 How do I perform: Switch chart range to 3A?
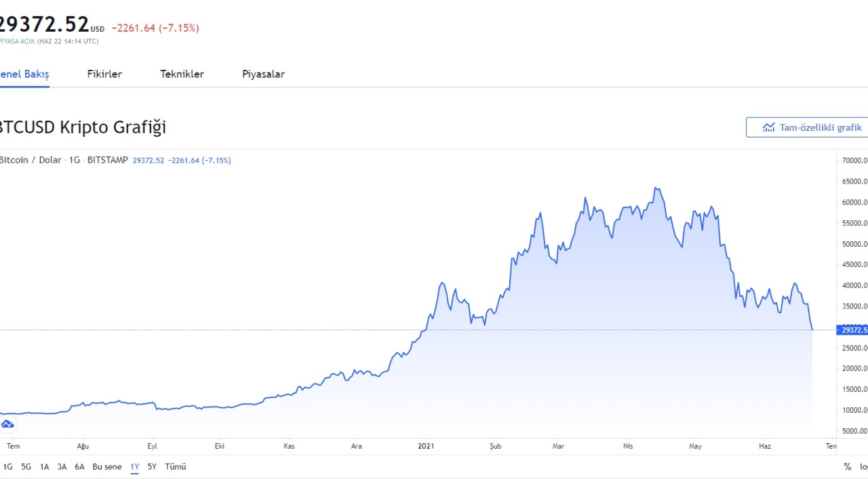(62, 467)
